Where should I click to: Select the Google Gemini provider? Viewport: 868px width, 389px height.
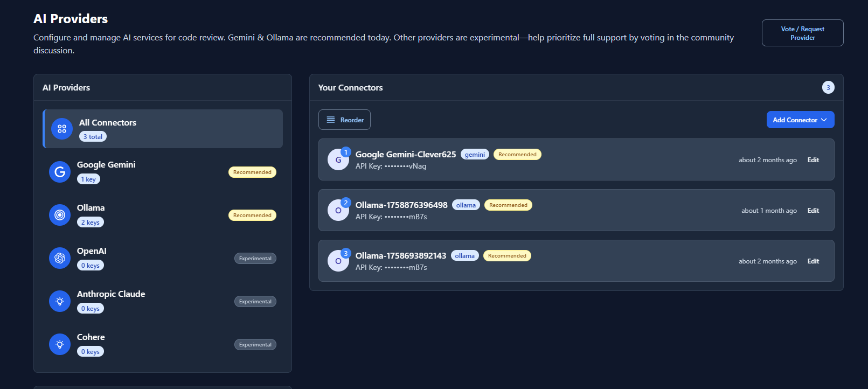(163, 172)
